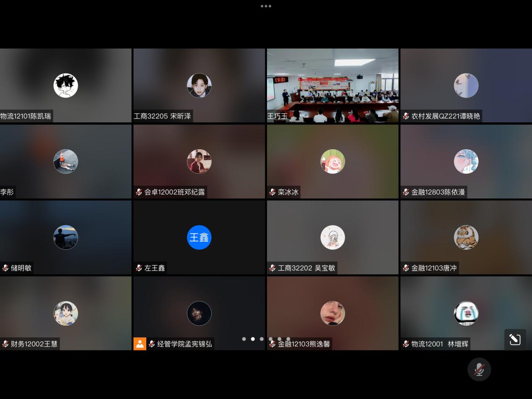Click 栾冰冰's cartoon avatar

(x=332, y=161)
